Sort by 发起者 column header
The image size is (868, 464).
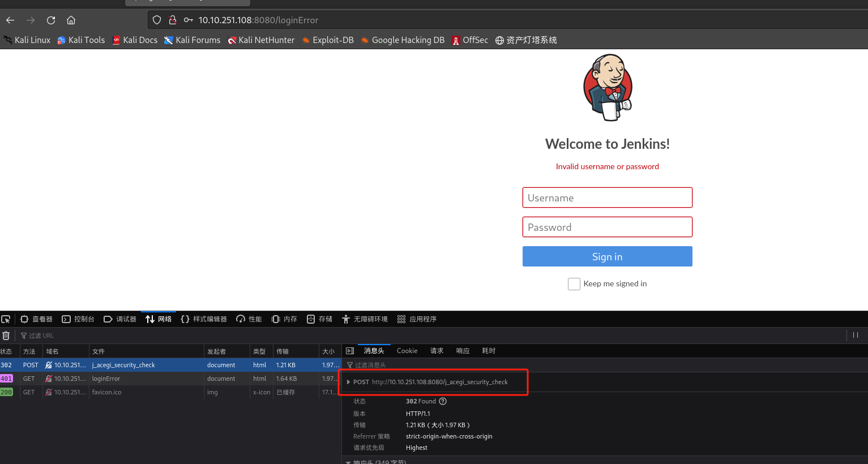tap(227, 351)
